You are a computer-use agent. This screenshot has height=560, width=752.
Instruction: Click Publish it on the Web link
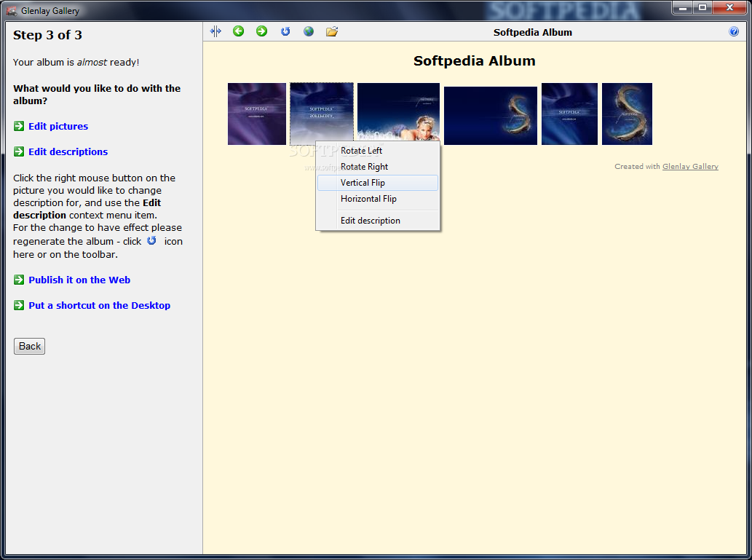coord(79,280)
